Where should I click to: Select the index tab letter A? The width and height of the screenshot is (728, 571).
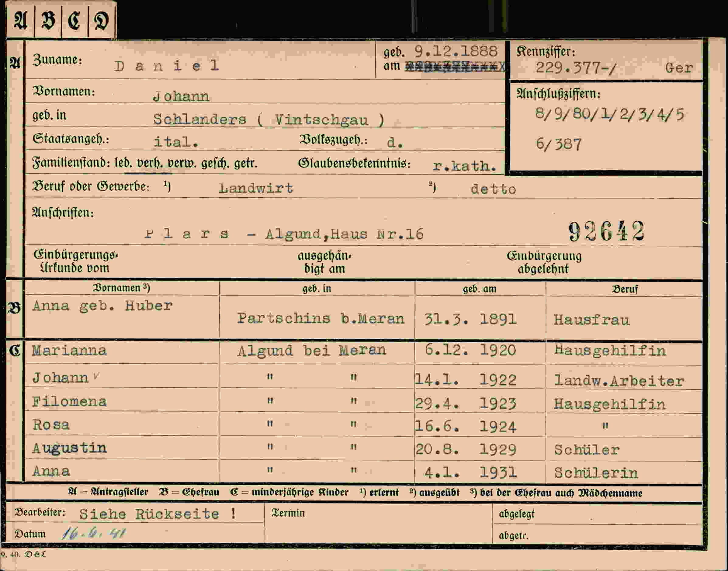(x=20, y=20)
